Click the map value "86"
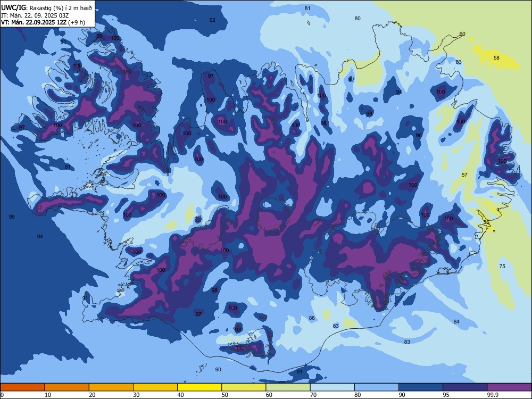 click(x=312, y=318)
